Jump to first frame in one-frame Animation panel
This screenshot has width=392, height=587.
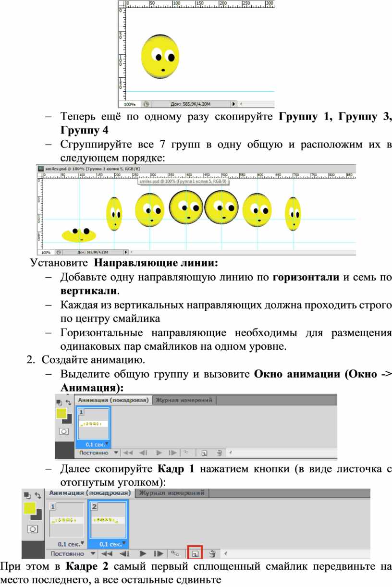pos(128,452)
